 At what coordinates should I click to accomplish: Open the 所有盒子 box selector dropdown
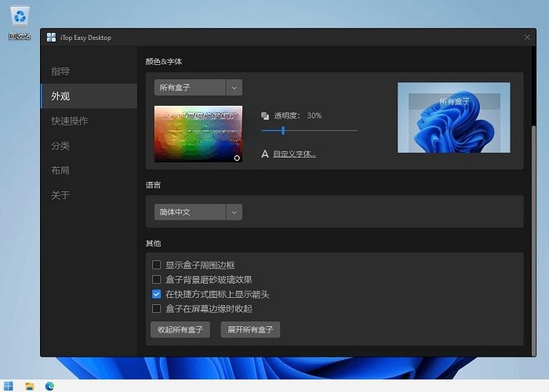click(x=198, y=88)
